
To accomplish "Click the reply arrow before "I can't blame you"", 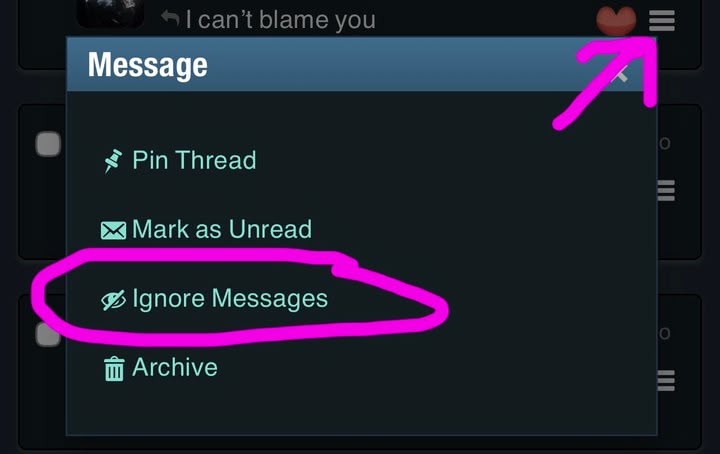I will [x=170, y=18].
